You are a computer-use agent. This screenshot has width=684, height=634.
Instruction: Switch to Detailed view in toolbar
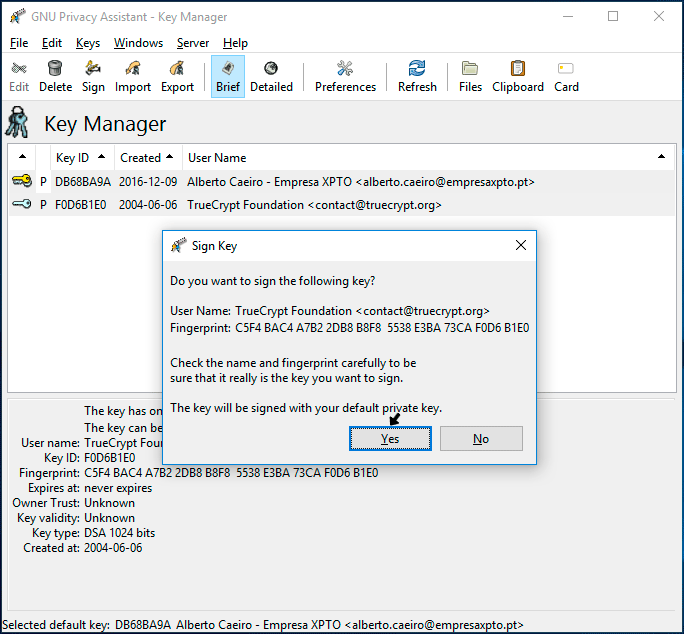pyautogui.click(x=271, y=76)
